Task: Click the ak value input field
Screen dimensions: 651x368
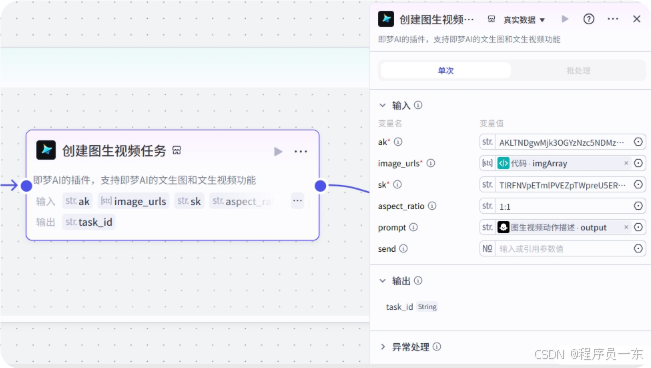Action: [x=562, y=142]
